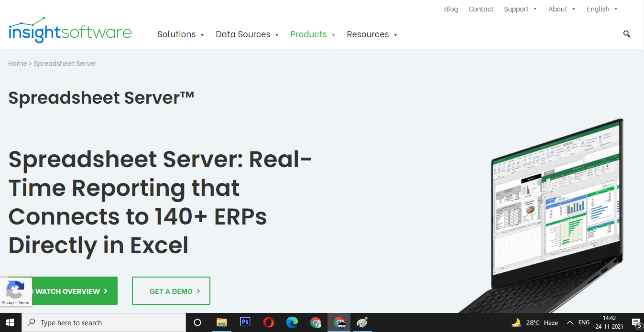Open the English language selector
The width and height of the screenshot is (644, 332).
pyautogui.click(x=602, y=9)
